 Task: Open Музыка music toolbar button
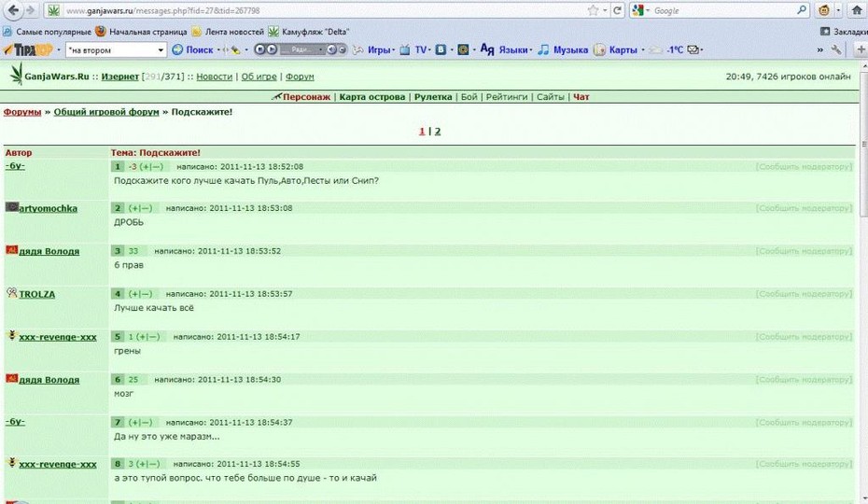pyautogui.click(x=563, y=49)
